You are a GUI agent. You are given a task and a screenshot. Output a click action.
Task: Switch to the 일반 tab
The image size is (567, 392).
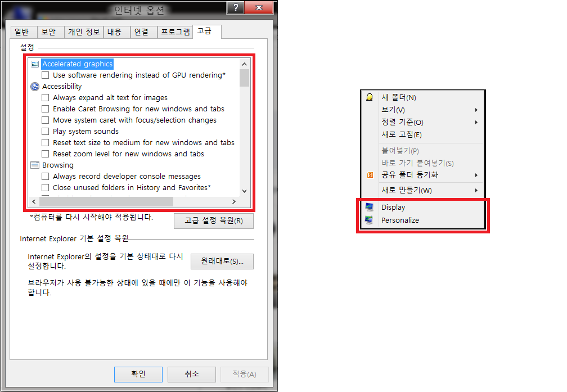24,32
